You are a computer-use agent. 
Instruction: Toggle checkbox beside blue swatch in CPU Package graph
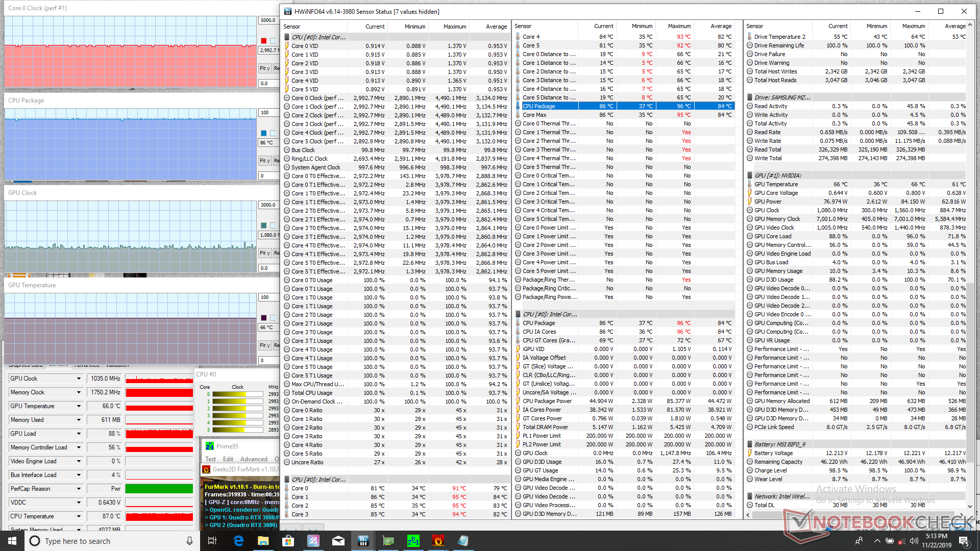coord(273,133)
